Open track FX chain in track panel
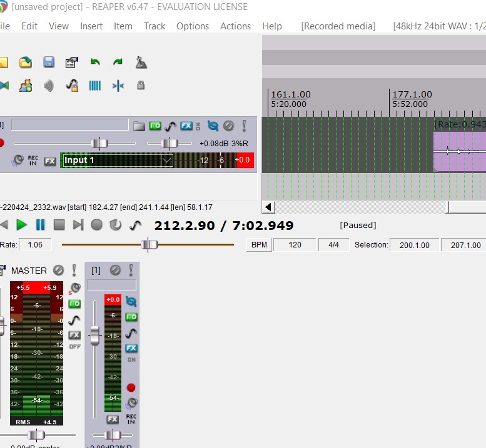This screenshot has width=486, height=448. click(x=186, y=126)
